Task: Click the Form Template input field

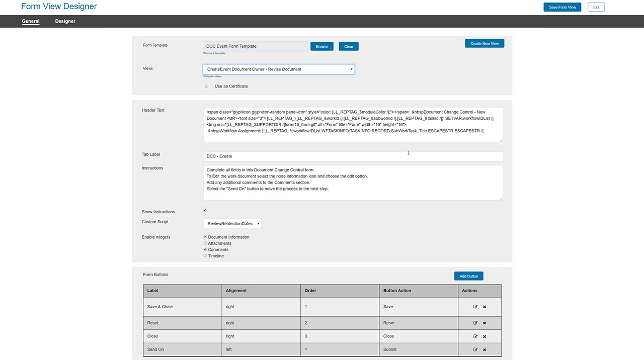Action: pyautogui.click(x=256, y=46)
